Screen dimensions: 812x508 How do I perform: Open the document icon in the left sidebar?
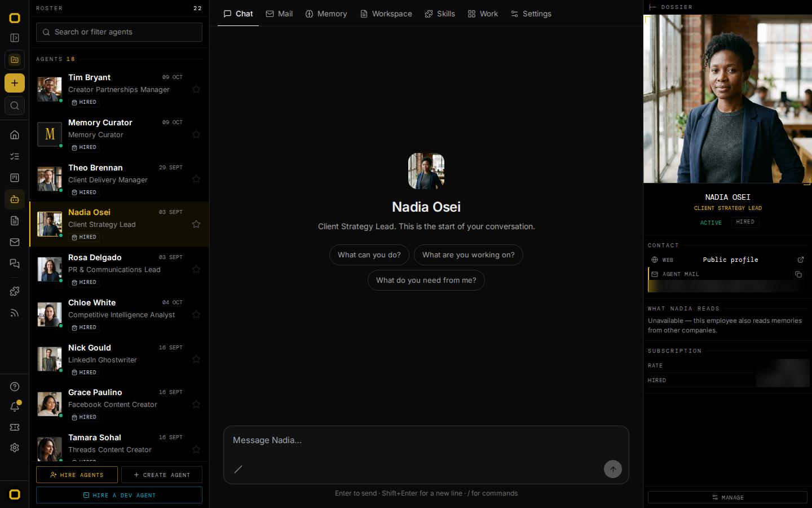[15, 221]
